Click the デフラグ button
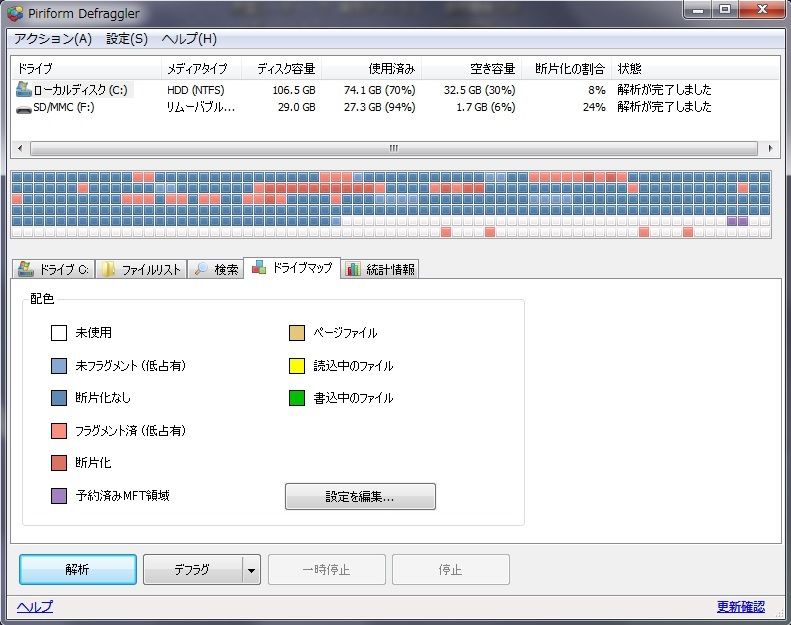This screenshot has height=625, width=791. point(193,570)
